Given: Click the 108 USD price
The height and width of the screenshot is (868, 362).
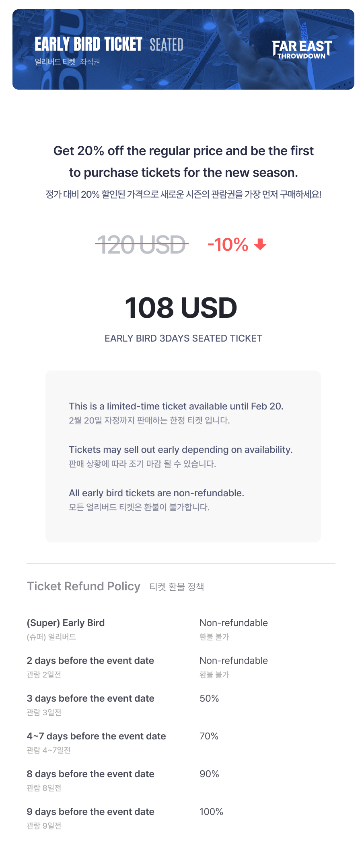Looking at the screenshot, I should click(x=181, y=308).
